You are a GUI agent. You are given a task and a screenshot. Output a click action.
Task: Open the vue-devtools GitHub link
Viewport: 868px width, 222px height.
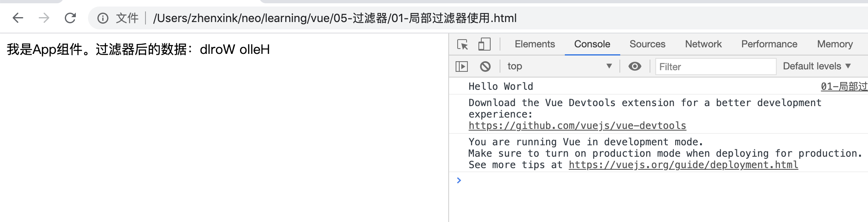tap(577, 126)
